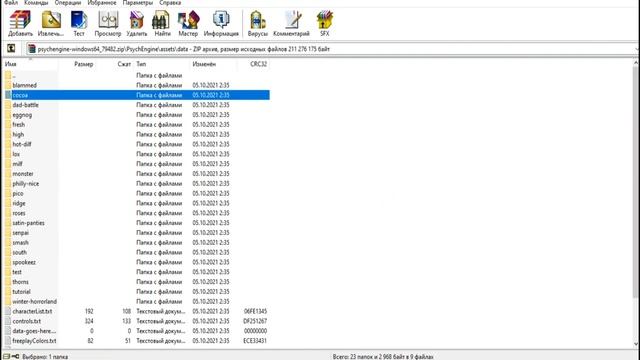
Task: Click the drive icon in the status bar
Action: [7, 356]
